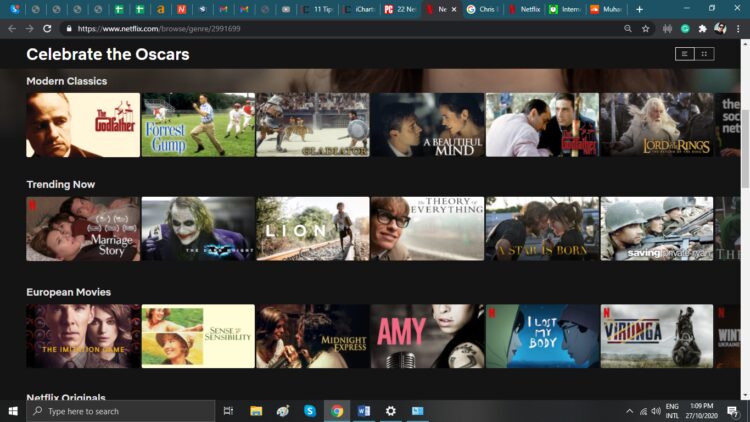Viewport: 750px width, 422px height.
Task: Click the browser forward arrow
Action: [30, 29]
